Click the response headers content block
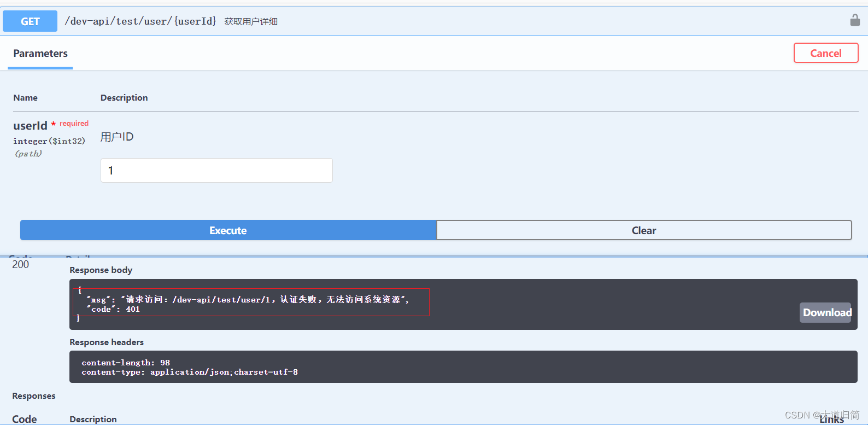This screenshot has height=425, width=868. coord(463,367)
